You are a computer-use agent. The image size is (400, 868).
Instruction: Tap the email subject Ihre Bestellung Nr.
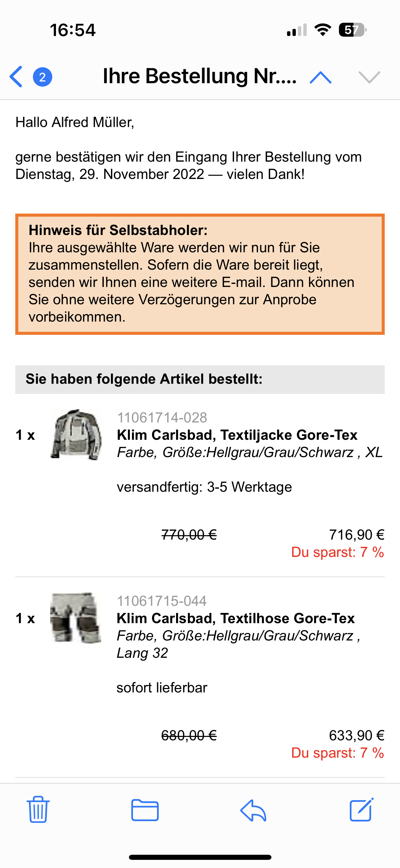tap(200, 76)
